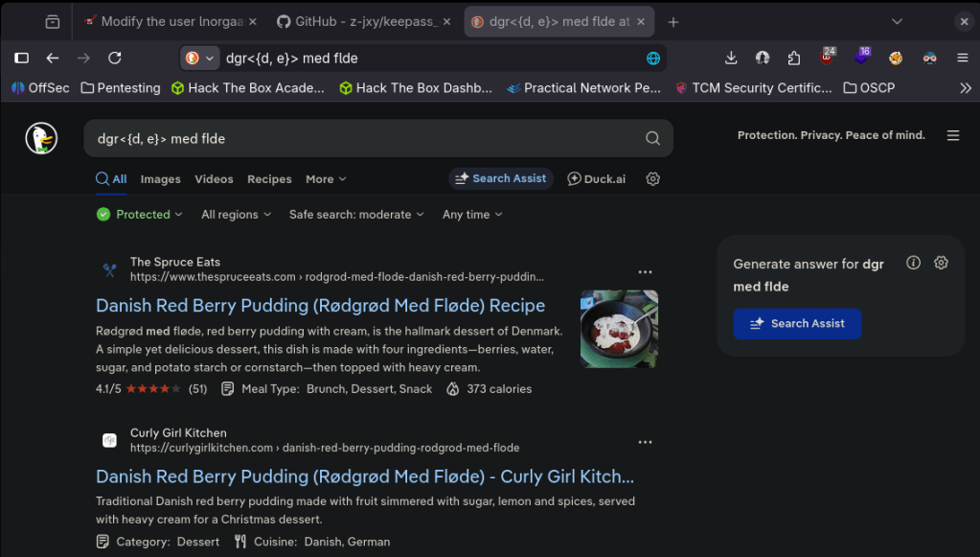This screenshot has width=980, height=557.
Task: Select the GitHub browser tab
Action: point(362,21)
